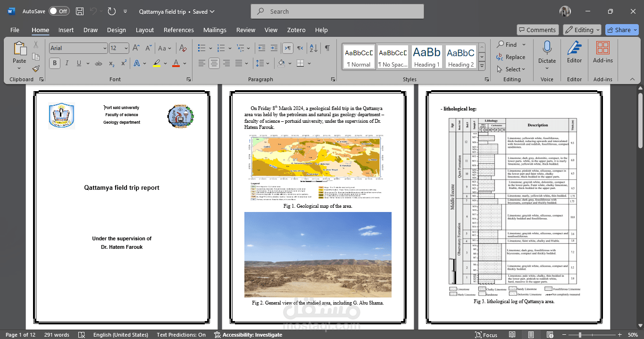
Task: Toggle right-to-left text direction
Action: [x=300, y=48]
